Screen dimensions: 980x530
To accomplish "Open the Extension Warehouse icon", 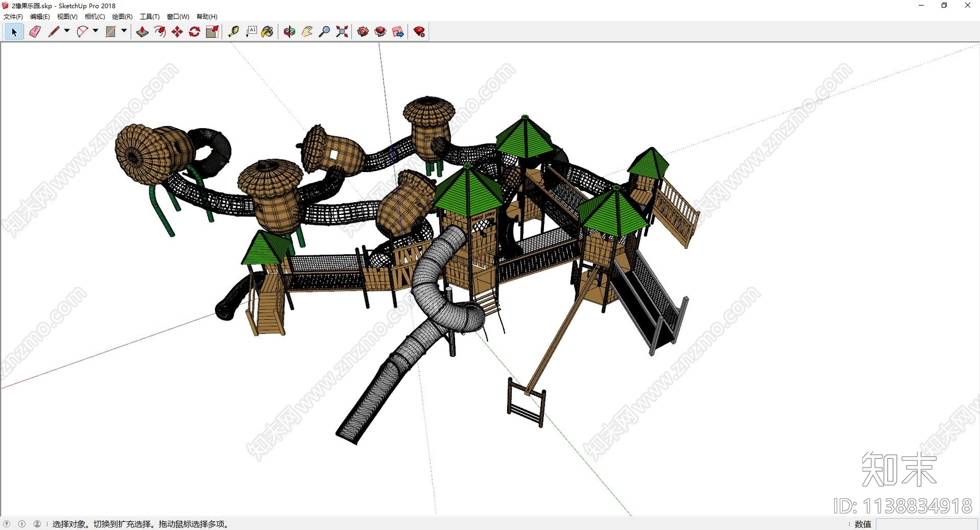I will [380, 32].
